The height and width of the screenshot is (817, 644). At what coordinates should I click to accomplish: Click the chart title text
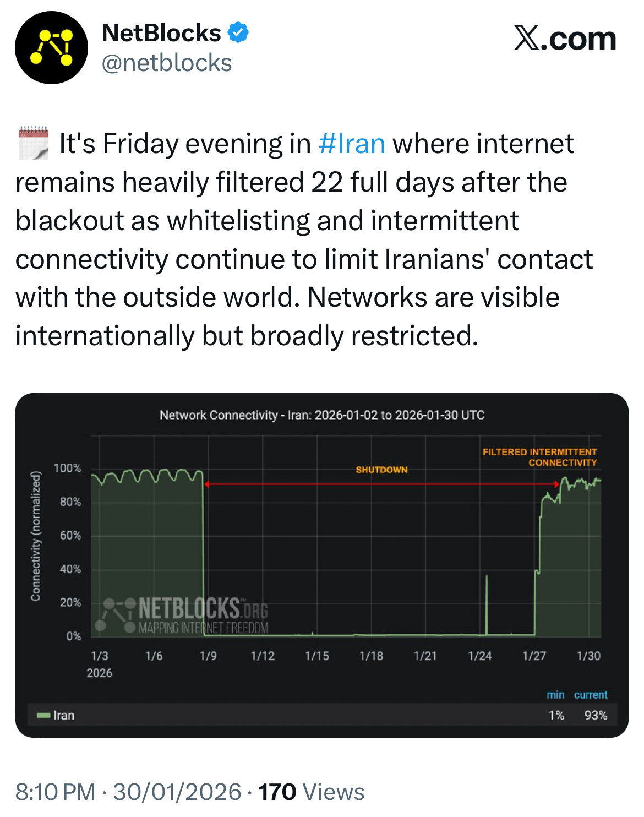click(322, 415)
